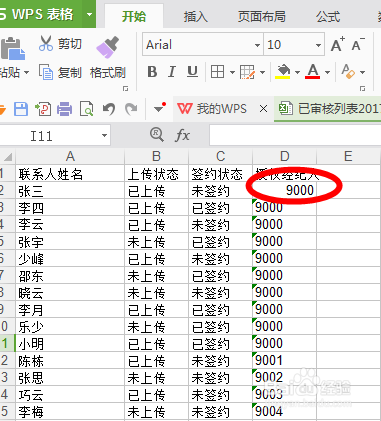The height and width of the screenshot is (421, 381).
Task: Undo the last action
Action: 109,109
